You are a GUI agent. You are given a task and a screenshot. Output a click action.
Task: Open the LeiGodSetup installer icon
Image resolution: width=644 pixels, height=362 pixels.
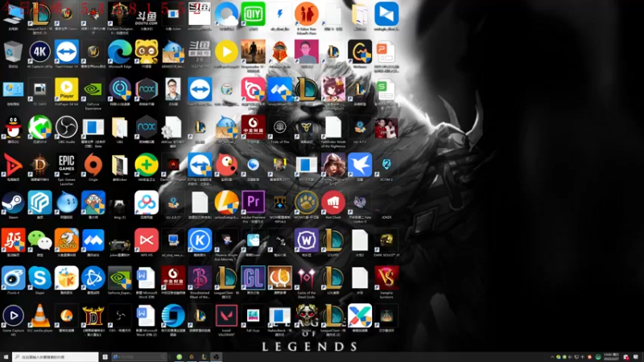pos(226,203)
